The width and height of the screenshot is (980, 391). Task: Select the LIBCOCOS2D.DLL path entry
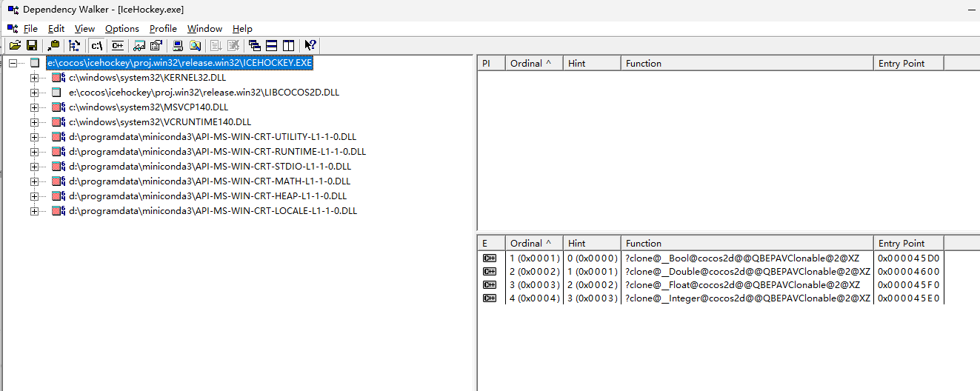click(204, 93)
